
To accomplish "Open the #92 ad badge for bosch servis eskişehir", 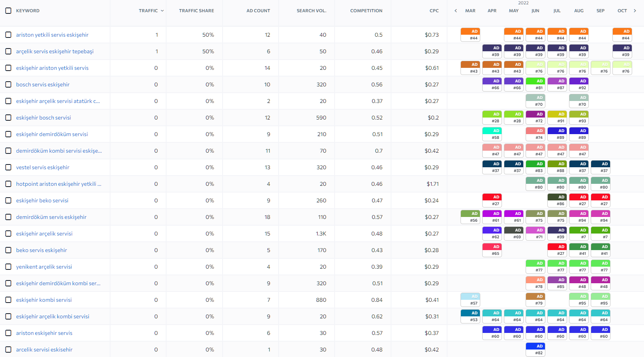I will (579, 84).
